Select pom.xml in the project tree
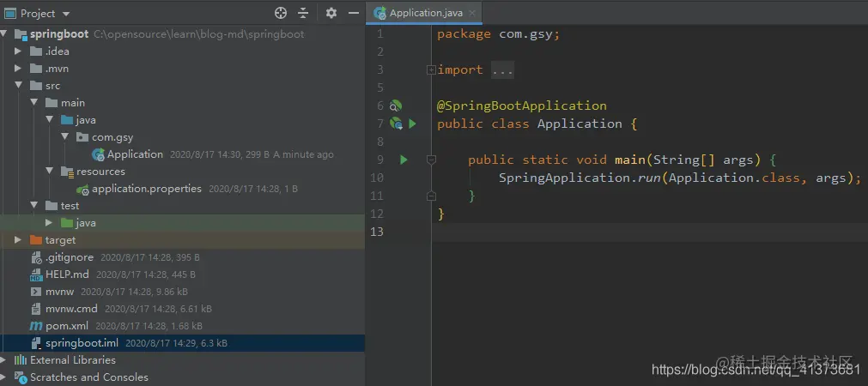The width and height of the screenshot is (868, 386). tap(67, 326)
